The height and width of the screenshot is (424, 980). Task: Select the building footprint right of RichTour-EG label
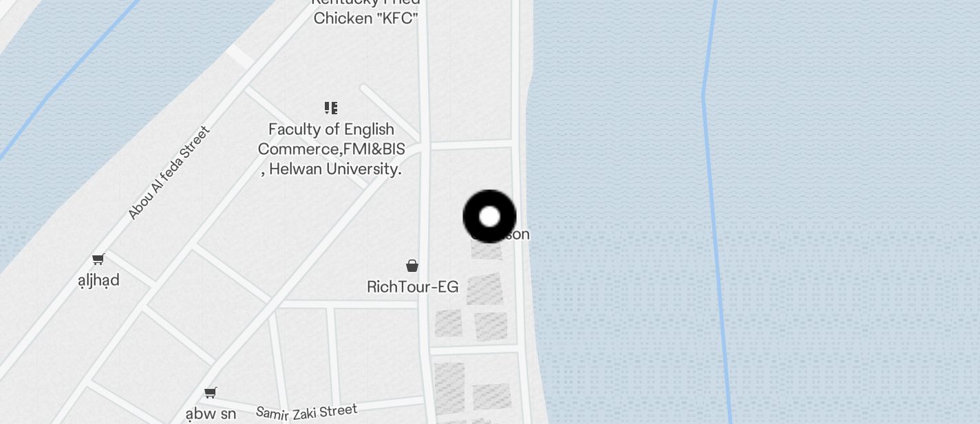pyautogui.click(x=485, y=289)
